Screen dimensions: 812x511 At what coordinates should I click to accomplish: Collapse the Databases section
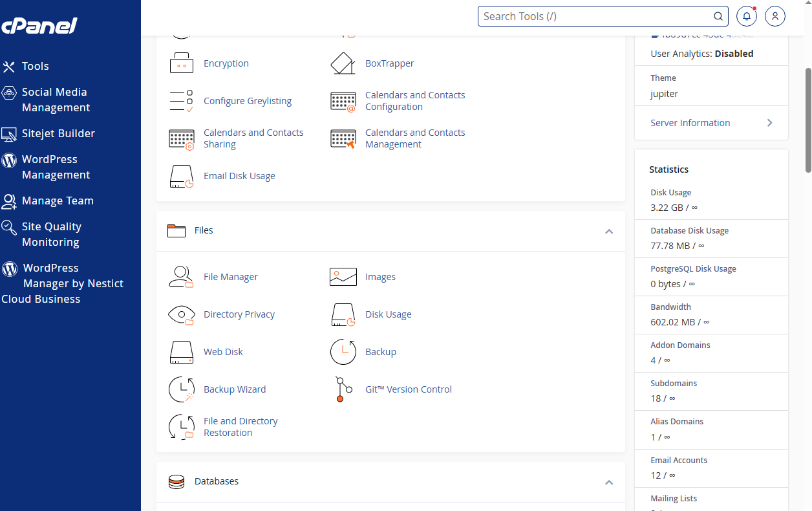tap(608, 482)
